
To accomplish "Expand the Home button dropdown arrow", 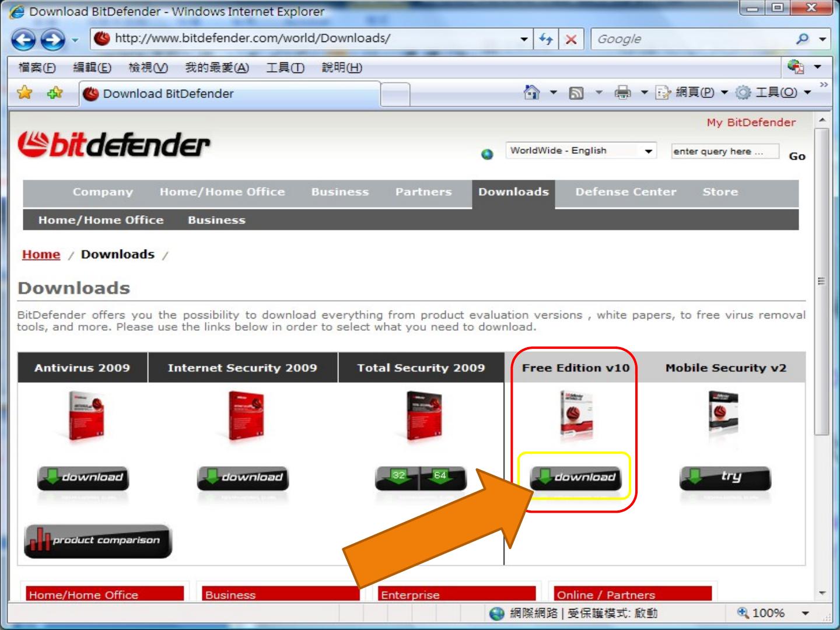I will (553, 92).
